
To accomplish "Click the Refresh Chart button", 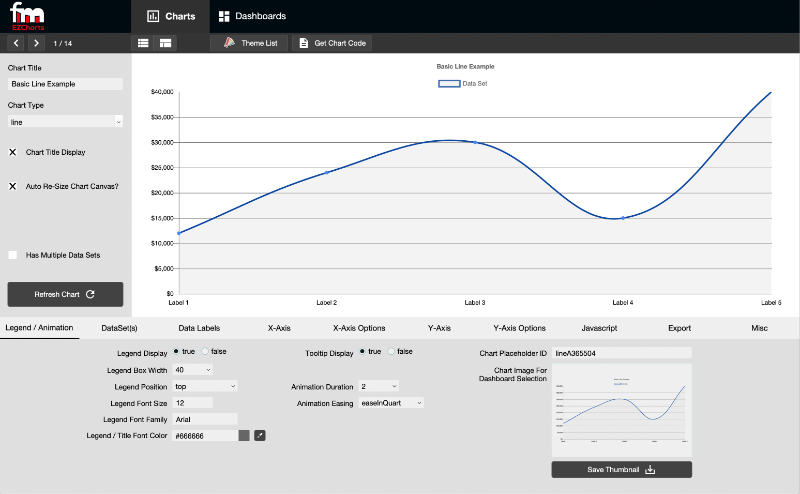I will coord(65,294).
